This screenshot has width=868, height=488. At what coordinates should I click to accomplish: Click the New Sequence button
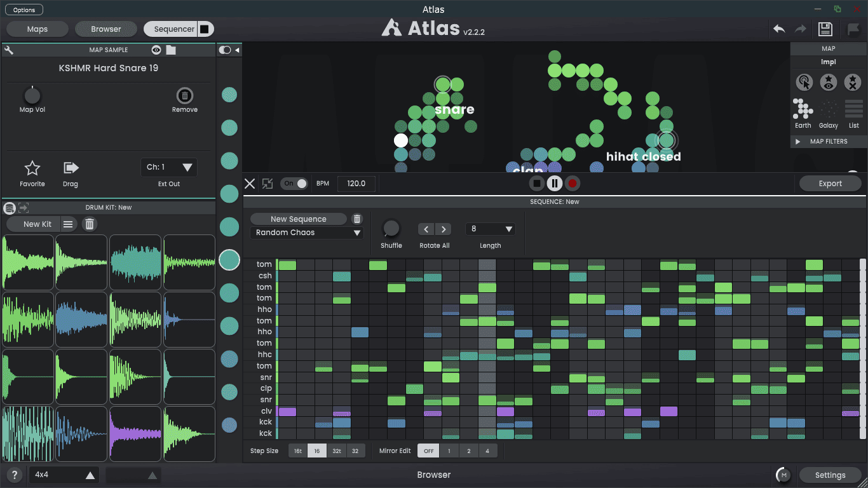[299, 219]
